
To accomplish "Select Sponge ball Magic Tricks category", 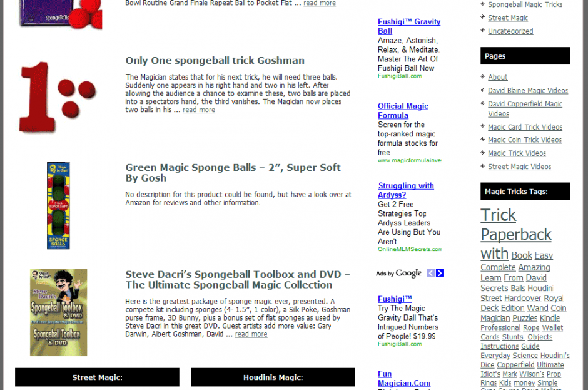I will tap(525, 4).
